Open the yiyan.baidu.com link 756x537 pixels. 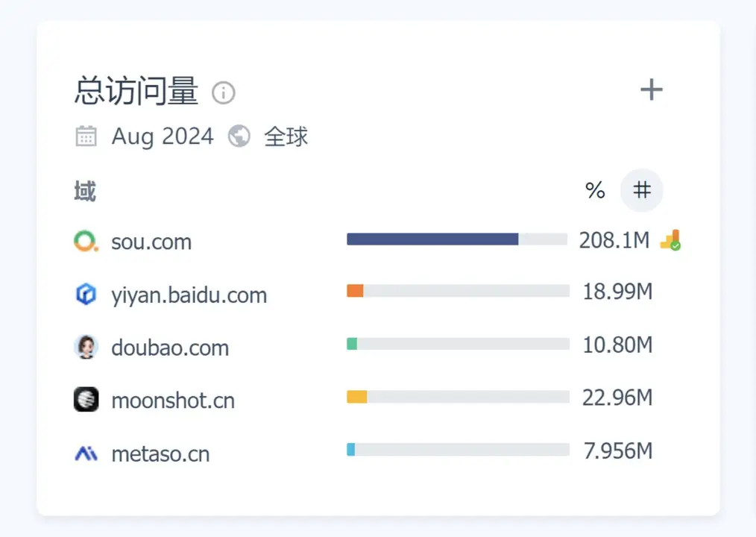point(189,294)
